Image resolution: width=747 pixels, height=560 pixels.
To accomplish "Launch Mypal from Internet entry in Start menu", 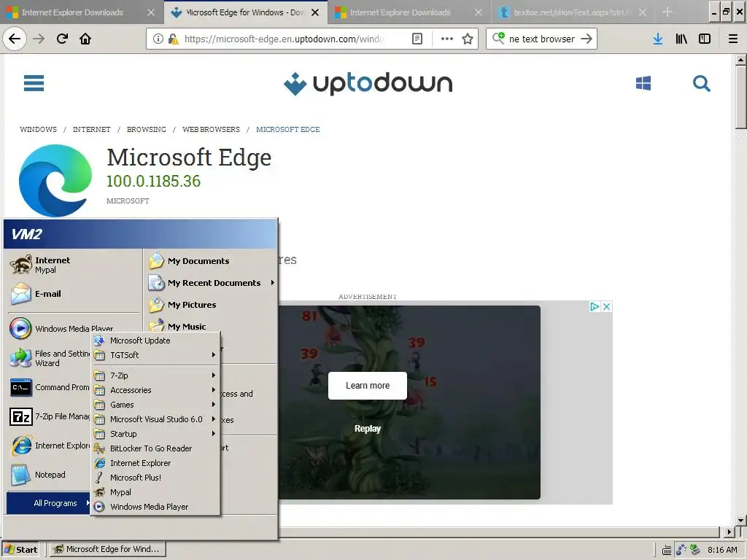I will [x=74, y=264].
